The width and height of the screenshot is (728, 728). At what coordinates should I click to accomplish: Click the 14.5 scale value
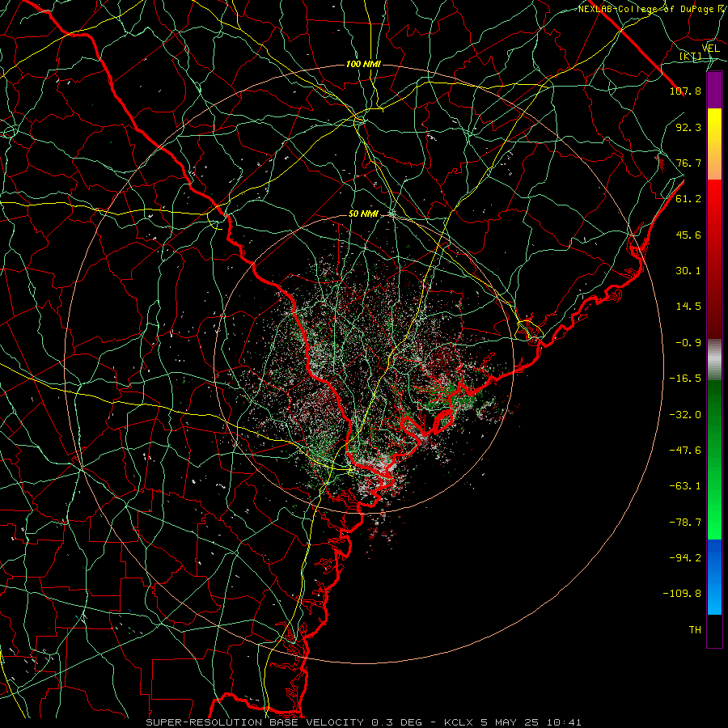pyautogui.click(x=688, y=307)
